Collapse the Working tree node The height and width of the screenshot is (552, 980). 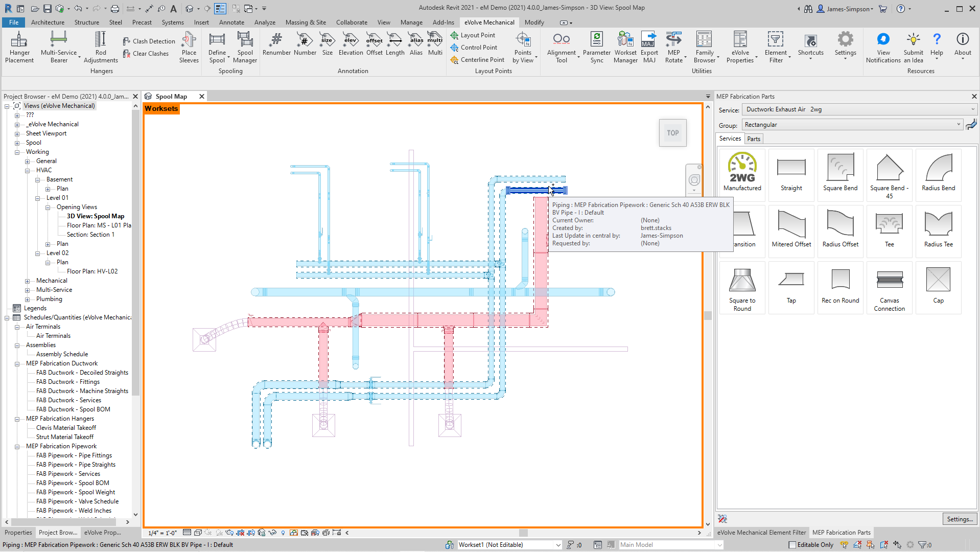(17, 152)
